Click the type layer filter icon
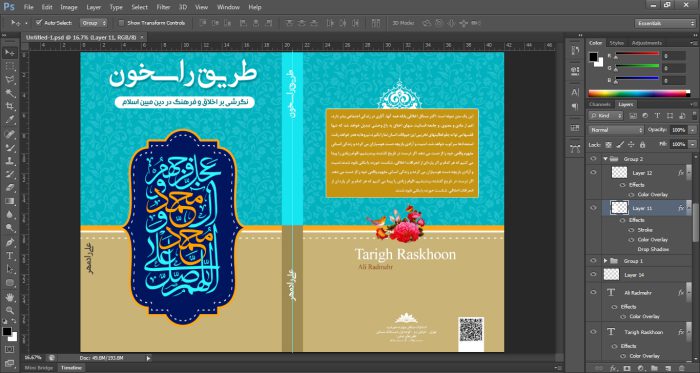This screenshot has width=700, height=373. 657,116
